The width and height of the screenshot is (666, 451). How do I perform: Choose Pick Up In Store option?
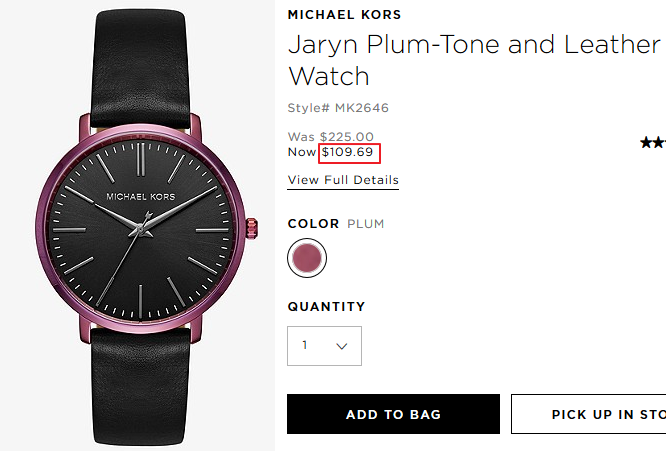click(x=588, y=414)
